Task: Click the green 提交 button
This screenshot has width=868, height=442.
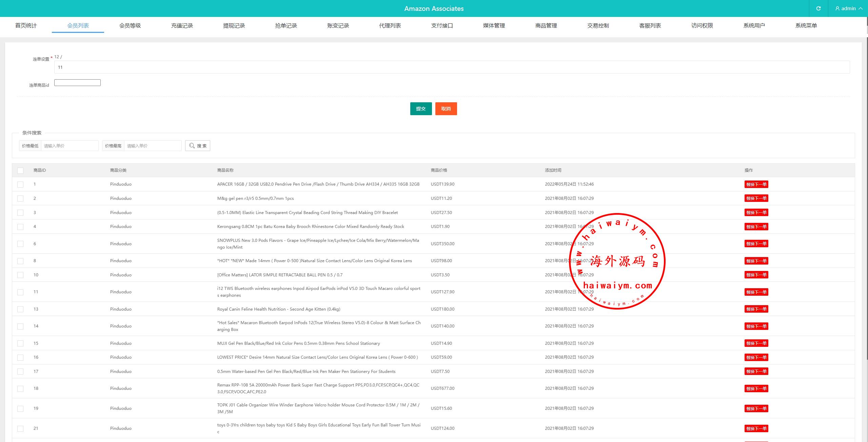Action: (421, 109)
